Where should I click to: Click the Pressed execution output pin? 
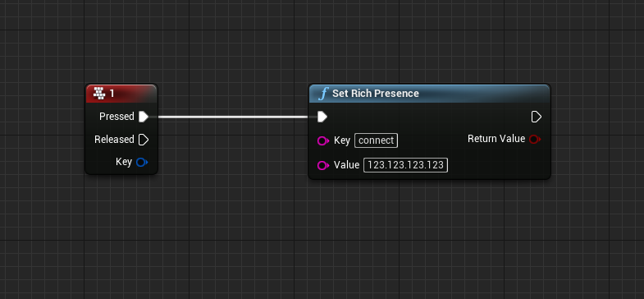[x=144, y=117]
